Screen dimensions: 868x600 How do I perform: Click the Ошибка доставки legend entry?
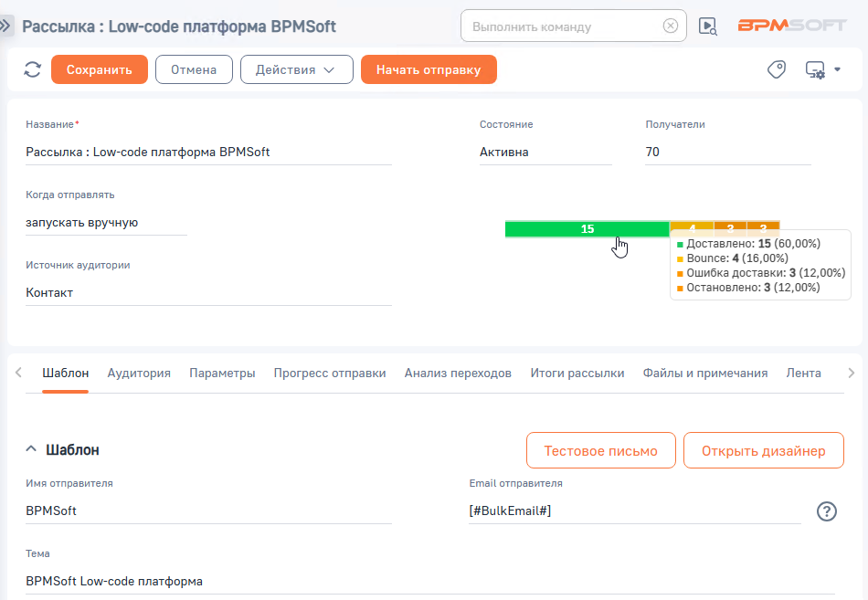(x=761, y=273)
